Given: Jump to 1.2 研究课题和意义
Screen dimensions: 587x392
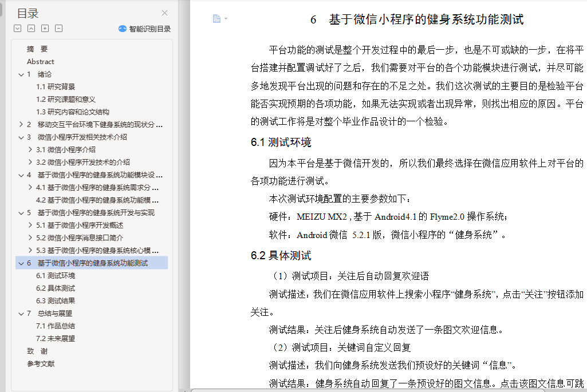Looking at the screenshot, I should click(x=66, y=100).
